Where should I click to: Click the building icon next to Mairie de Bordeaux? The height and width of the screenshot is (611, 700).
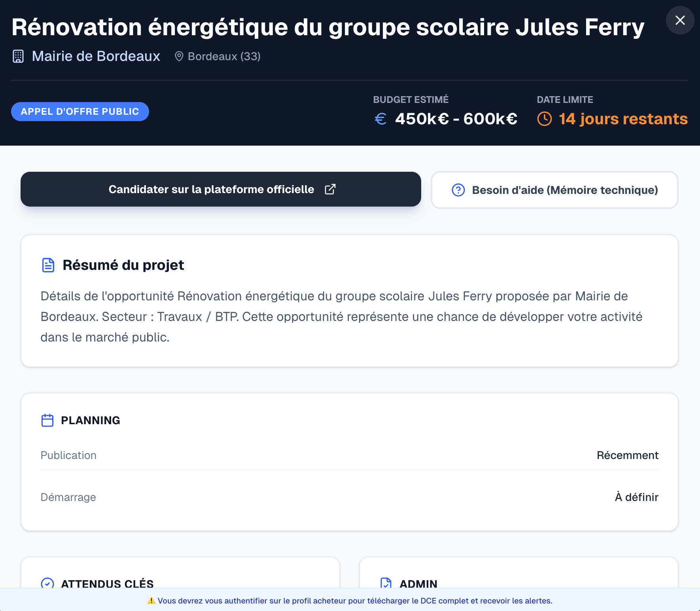(18, 56)
